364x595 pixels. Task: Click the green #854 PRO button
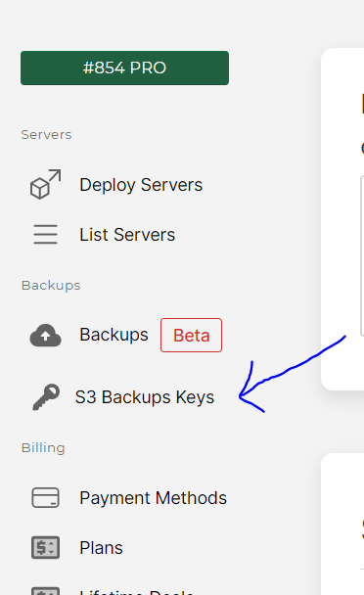click(x=124, y=68)
